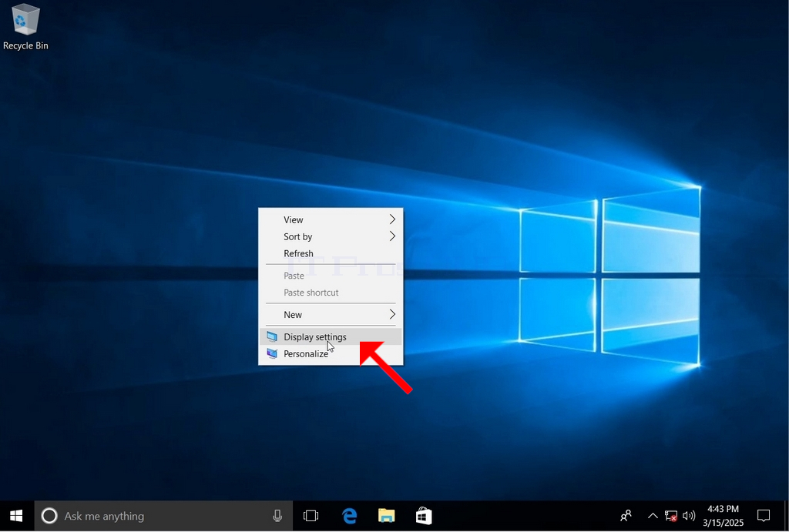Show hidden system tray icons
The image size is (789, 532).
653,516
